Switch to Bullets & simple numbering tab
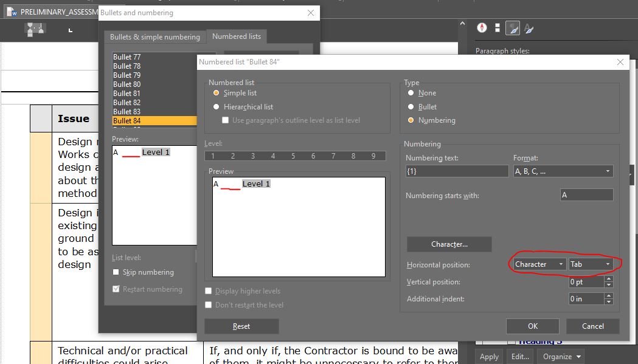Screen dimensions: 638x364 pyautogui.click(x=154, y=37)
